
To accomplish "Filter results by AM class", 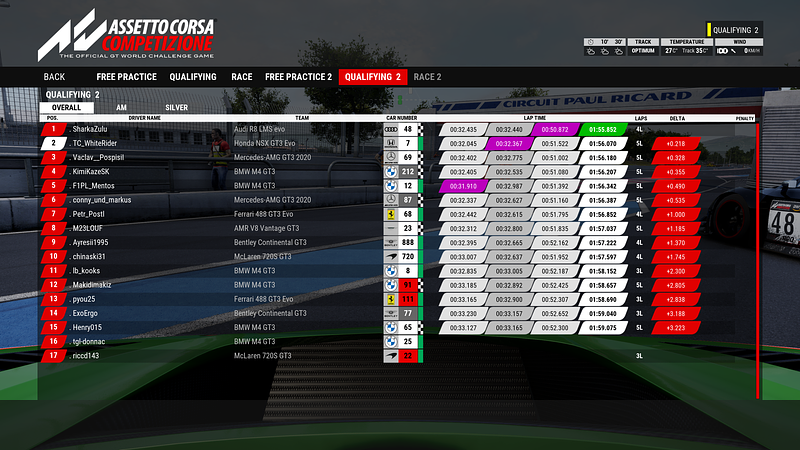I will 121,107.
